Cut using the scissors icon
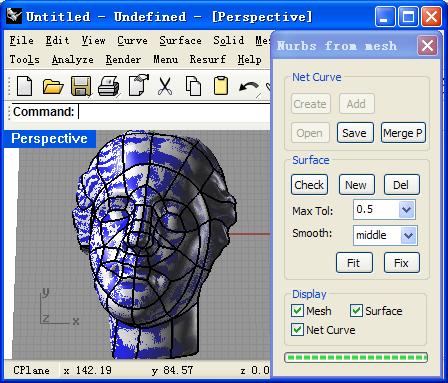Image resolution: width=448 pixels, height=383 pixels. click(165, 86)
